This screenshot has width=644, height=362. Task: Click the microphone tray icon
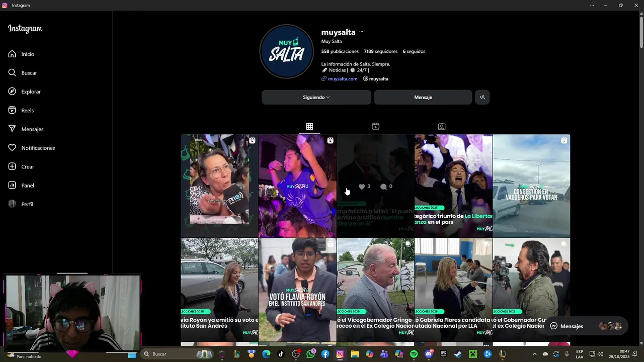coord(567,354)
